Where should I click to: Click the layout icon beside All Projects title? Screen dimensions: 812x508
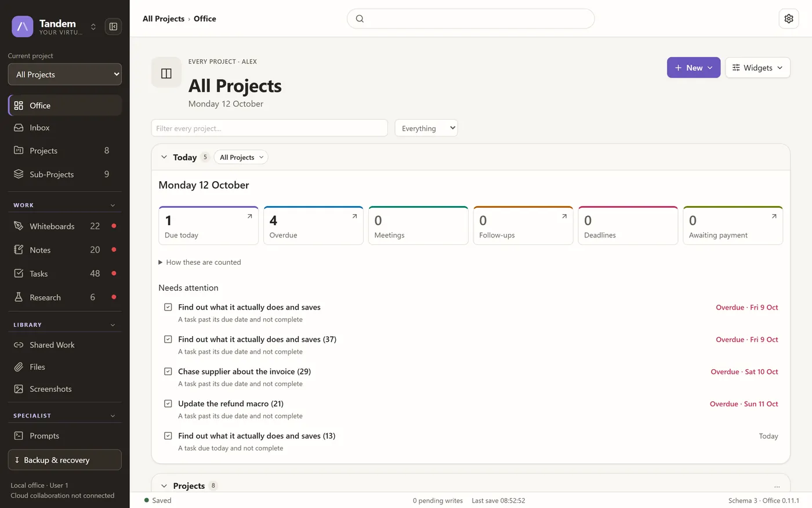(166, 73)
